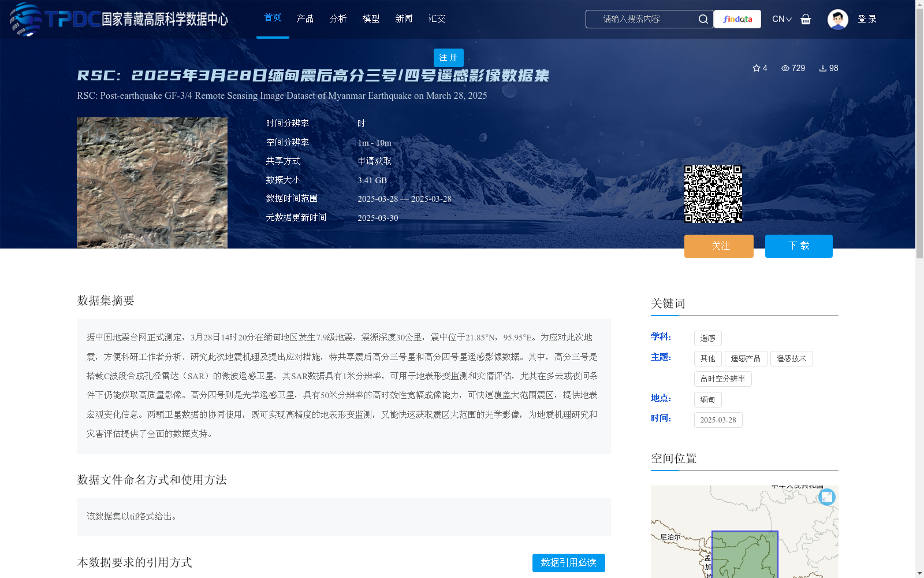Open the 产品 menu item
This screenshot has height=578, width=924.
[305, 18]
